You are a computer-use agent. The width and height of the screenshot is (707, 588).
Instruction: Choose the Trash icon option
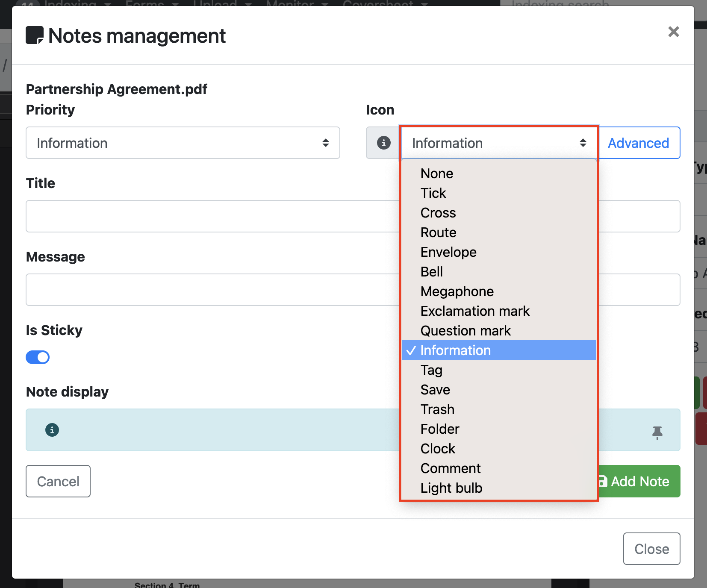click(x=437, y=409)
